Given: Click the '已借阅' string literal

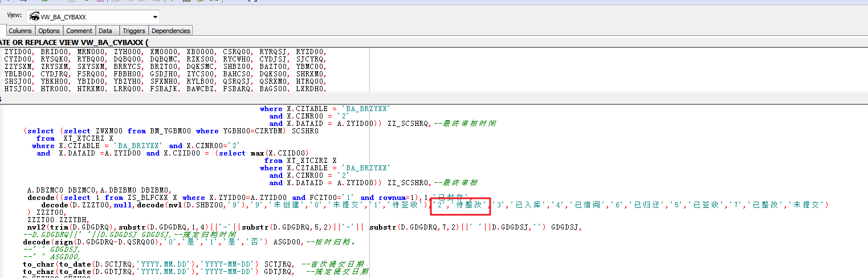Looking at the screenshot, I should point(586,205).
